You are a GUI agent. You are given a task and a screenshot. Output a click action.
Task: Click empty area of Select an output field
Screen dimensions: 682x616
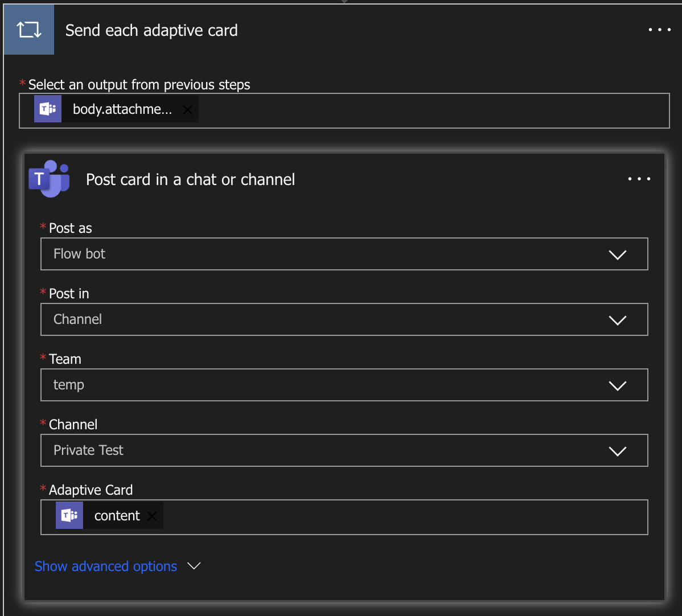pos(433,110)
